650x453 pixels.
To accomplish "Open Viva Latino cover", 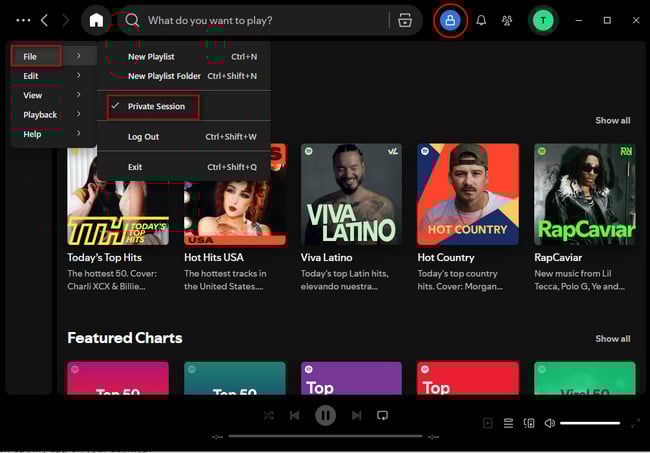I will click(x=352, y=194).
